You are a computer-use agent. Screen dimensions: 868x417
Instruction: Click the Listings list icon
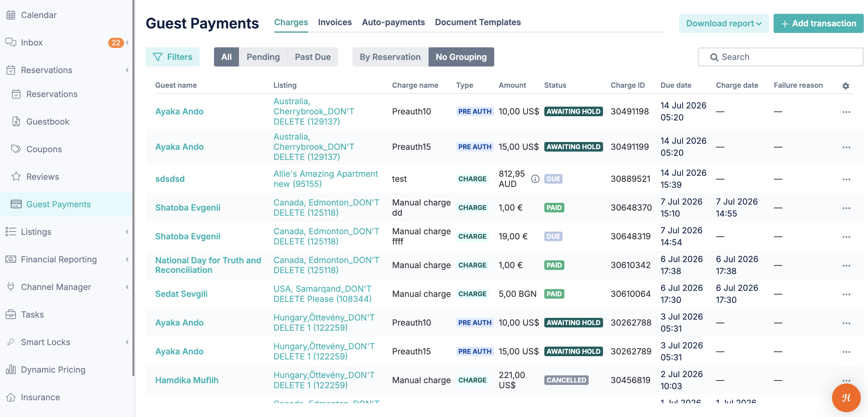(11, 232)
